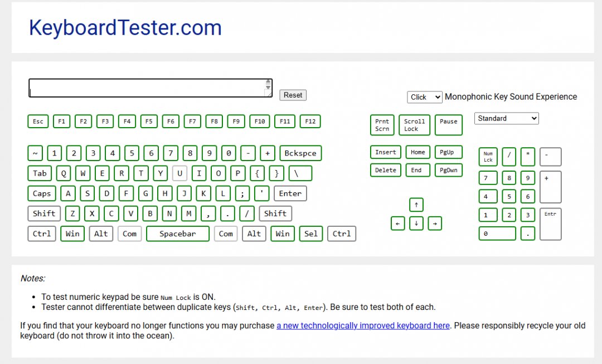Image resolution: width=602 pixels, height=364 pixels.
Task: Select the M key
Action: tap(188, 213)
